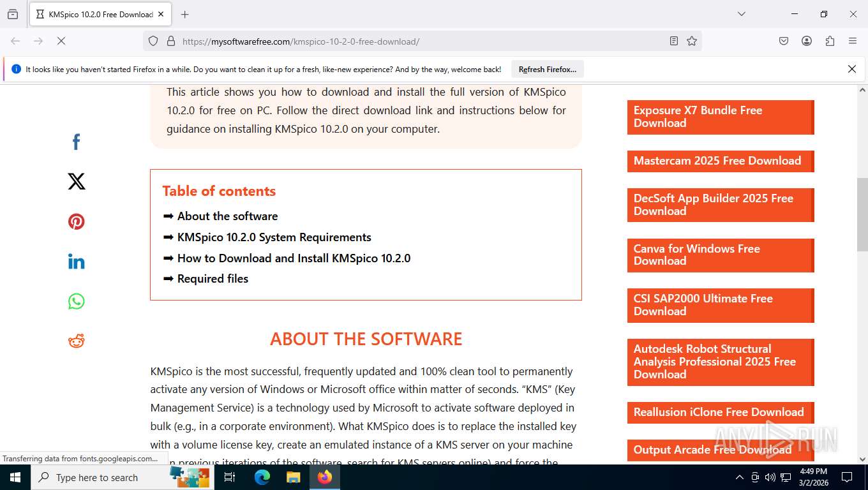Open Windows Start menu
The width and height of the screenshot is (868, 490).
point(15,477)
